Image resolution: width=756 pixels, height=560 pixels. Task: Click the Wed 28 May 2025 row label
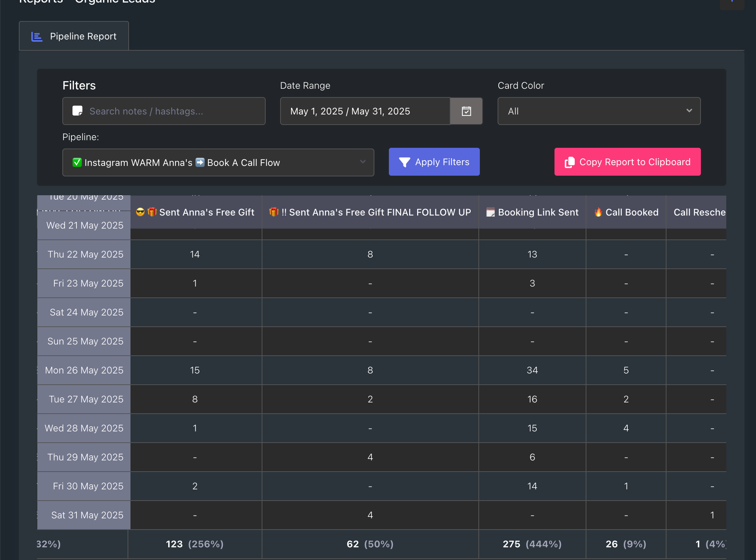[x=84, y=428]
